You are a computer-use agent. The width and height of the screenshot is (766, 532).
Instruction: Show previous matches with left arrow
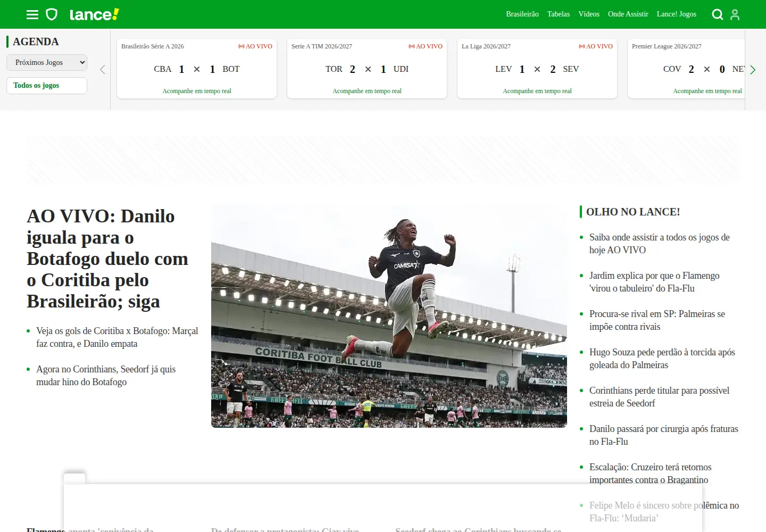click(x=103, y=70)
